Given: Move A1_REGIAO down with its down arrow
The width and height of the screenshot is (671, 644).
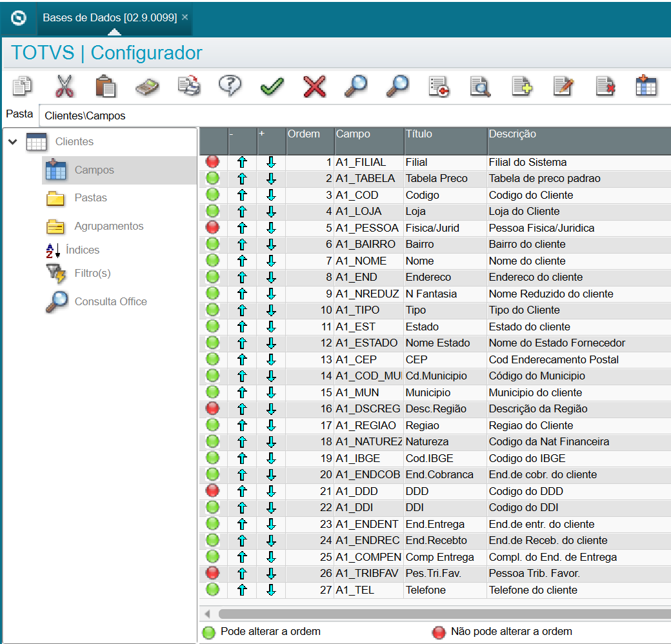Looking at the screenshot, I should (271, 425).
